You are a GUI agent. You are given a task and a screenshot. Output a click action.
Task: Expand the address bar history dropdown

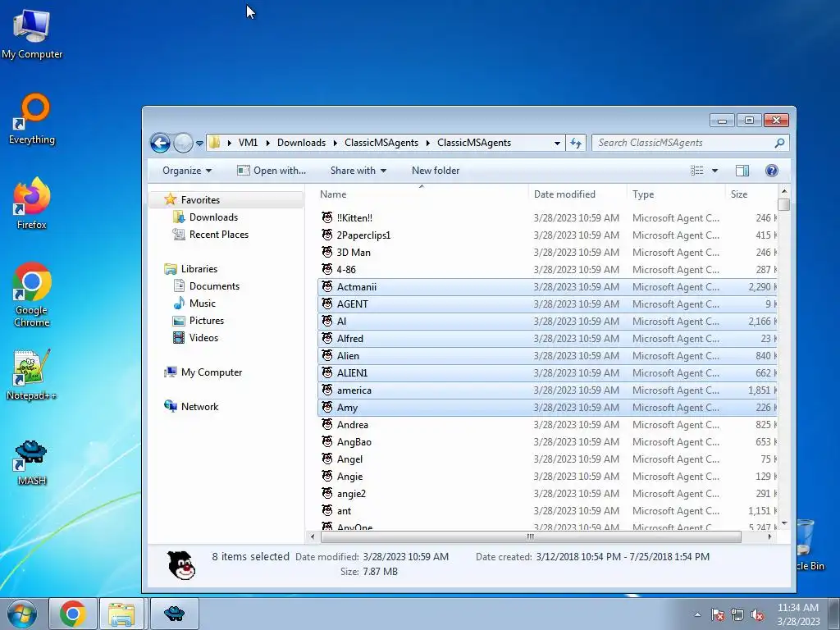click(557, 143)
